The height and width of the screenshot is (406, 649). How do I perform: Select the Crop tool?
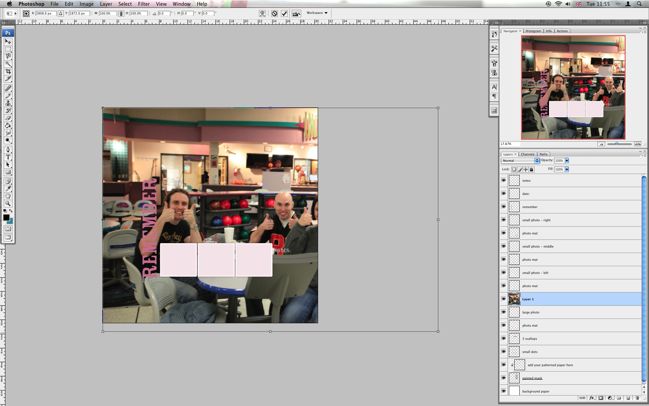8,71
